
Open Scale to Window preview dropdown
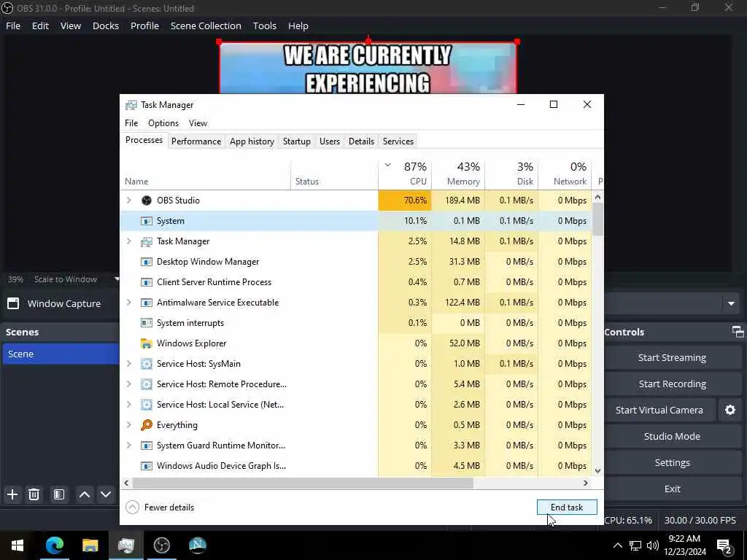tap(117, 279)
